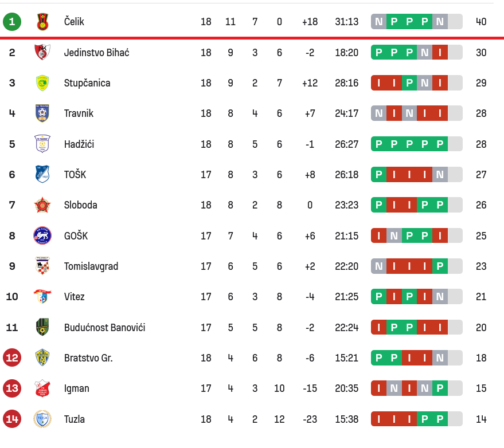Click the Igman team name

click(77, 388)
